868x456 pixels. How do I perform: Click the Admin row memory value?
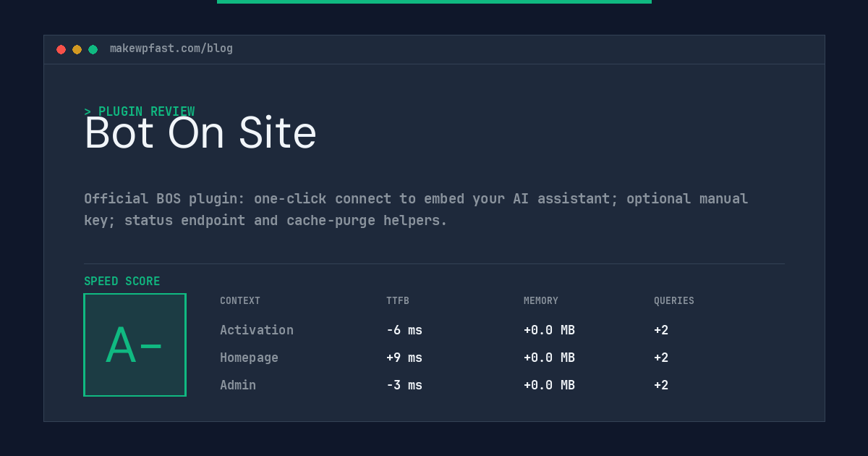pyautogui.click(x=549, y=385)
